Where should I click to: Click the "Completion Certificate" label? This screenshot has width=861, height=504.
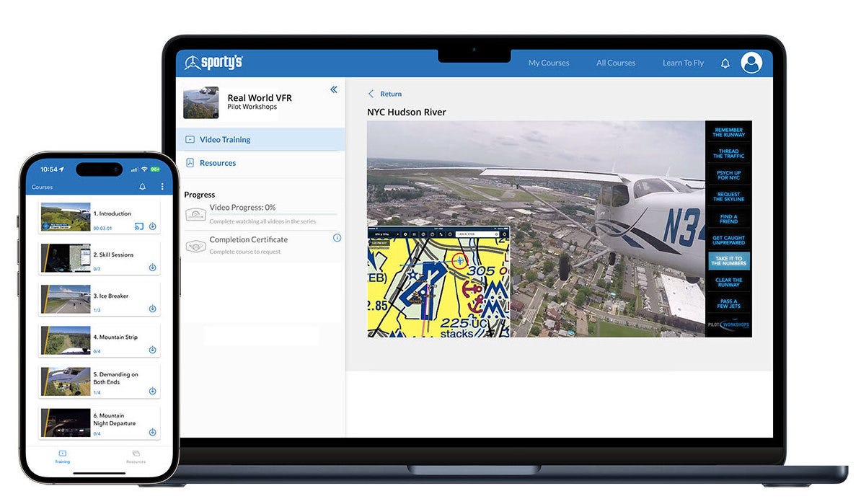pyautogui.click(x=248, y=239)
